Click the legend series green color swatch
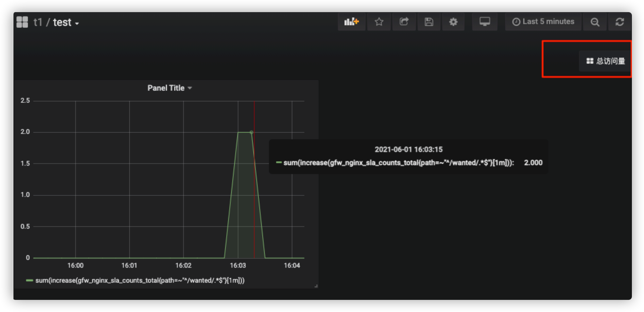The width and height of the screenshot is (644, 312). click(29, 280)
